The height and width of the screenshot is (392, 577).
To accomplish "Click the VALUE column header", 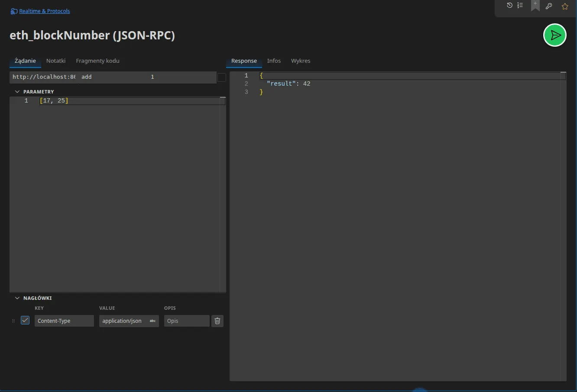I will 107,308.
